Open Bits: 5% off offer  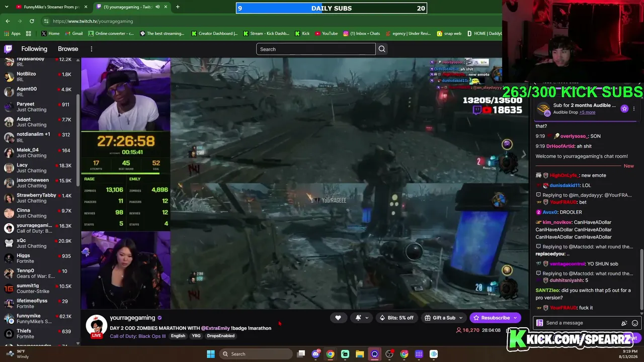tap(396, 318)
